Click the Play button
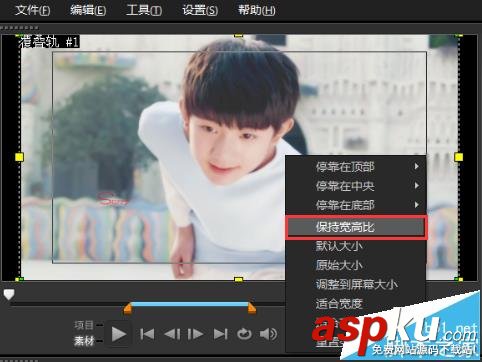The width and height of the screenshot is (482, 362). click(119, 334)
